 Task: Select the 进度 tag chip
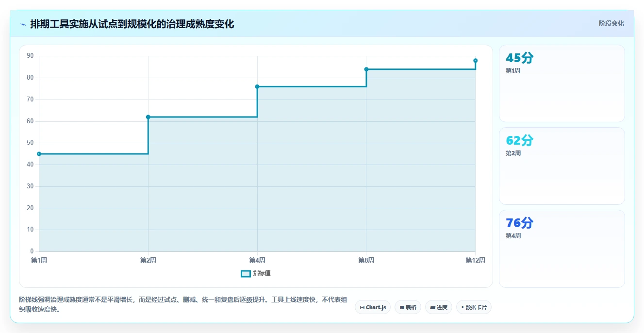pyautogui.click(x=439, y=307)
